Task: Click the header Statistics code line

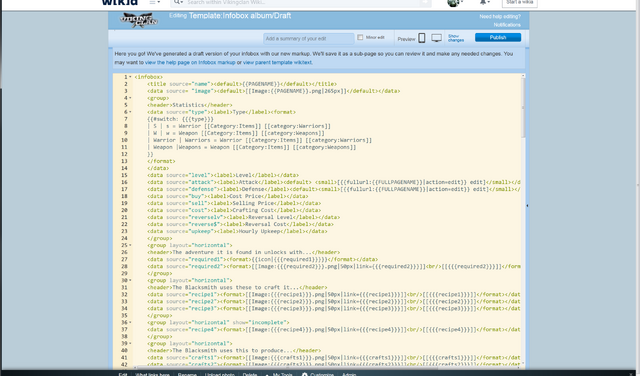Action: pos(190,105)
